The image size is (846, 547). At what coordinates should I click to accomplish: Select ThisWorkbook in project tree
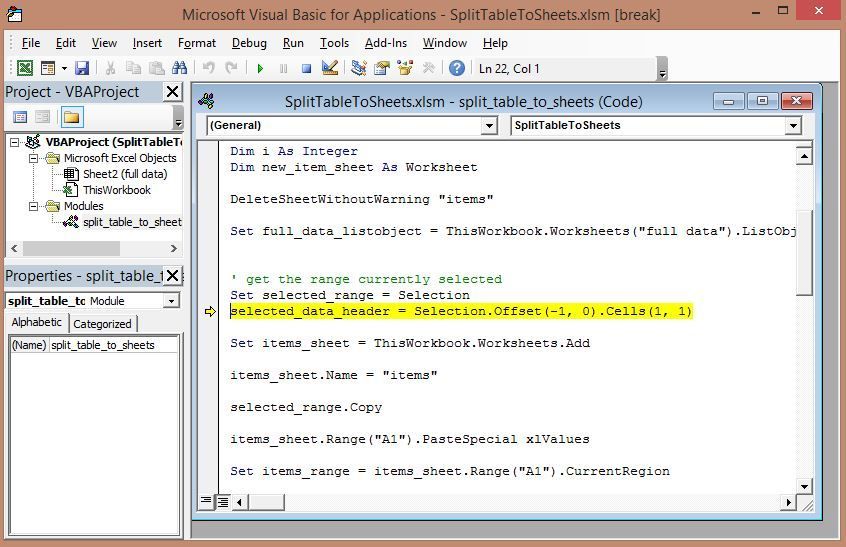[117, 190]
